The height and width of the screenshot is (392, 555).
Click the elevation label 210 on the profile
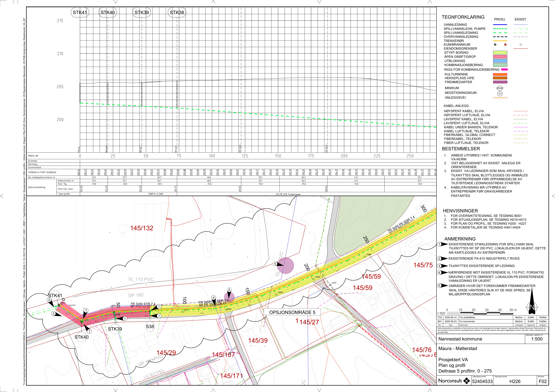pyautogui.click(x=60, y=54)
